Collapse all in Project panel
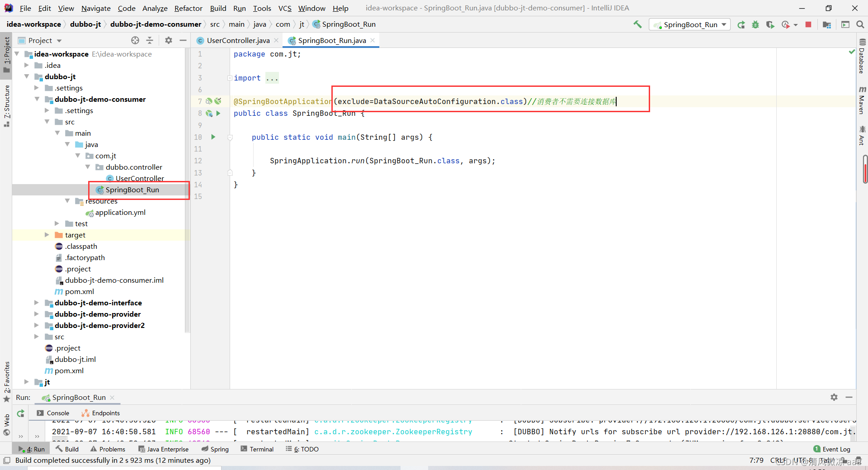The width and height of the screenshot is (868, 470). [x=150, y=40]
